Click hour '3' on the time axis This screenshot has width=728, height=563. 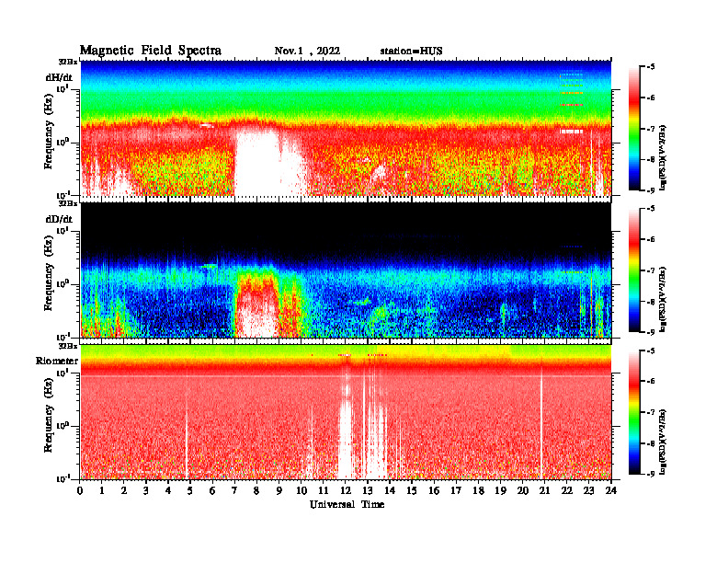[x=146, y=490]
